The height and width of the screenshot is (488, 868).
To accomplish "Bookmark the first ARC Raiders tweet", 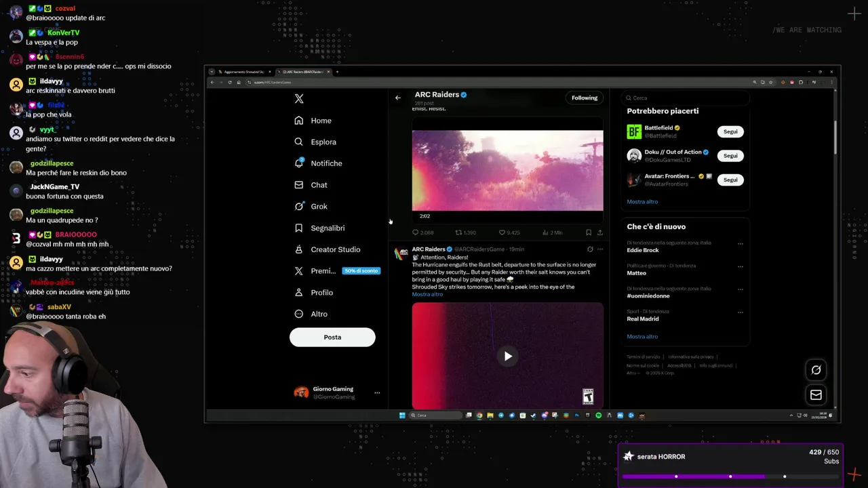I will pos(588,232).
